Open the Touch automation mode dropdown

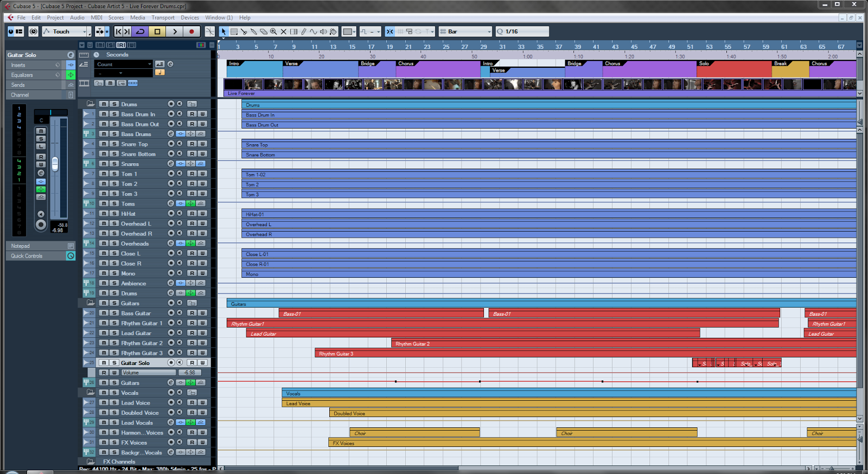pos(85,31)
